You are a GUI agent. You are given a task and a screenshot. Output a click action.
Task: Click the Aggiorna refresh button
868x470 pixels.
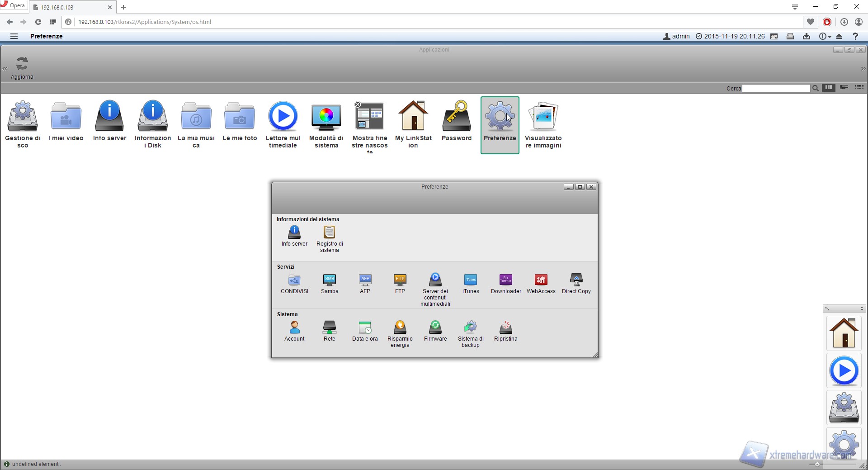click(x=22, y=68)
